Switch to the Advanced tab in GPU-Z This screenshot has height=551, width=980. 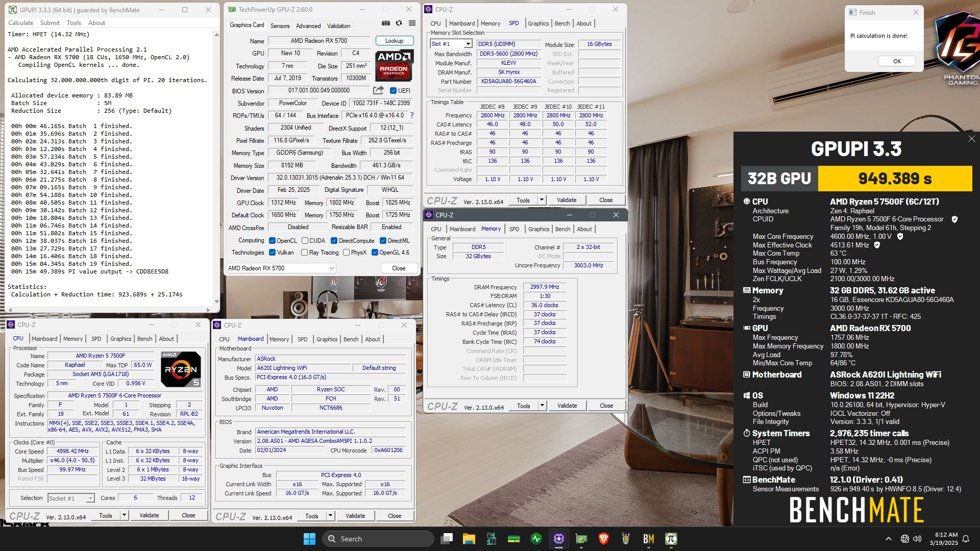click(308, 26)
